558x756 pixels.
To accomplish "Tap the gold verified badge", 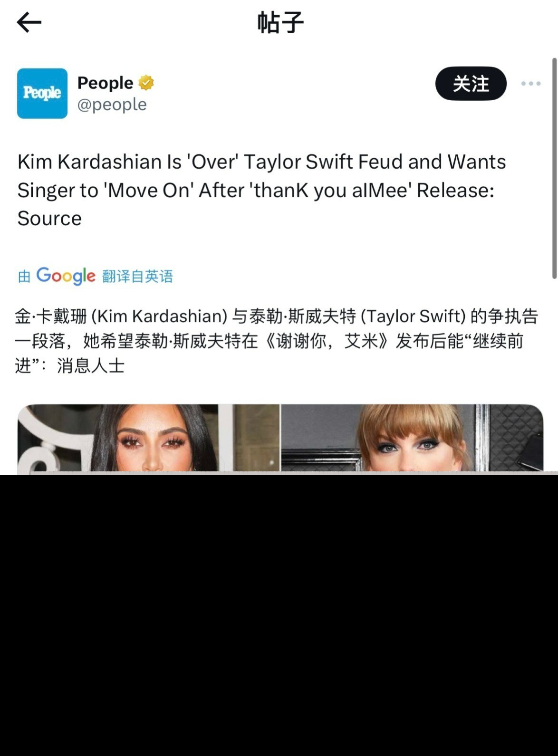I will tap(146, 83).
